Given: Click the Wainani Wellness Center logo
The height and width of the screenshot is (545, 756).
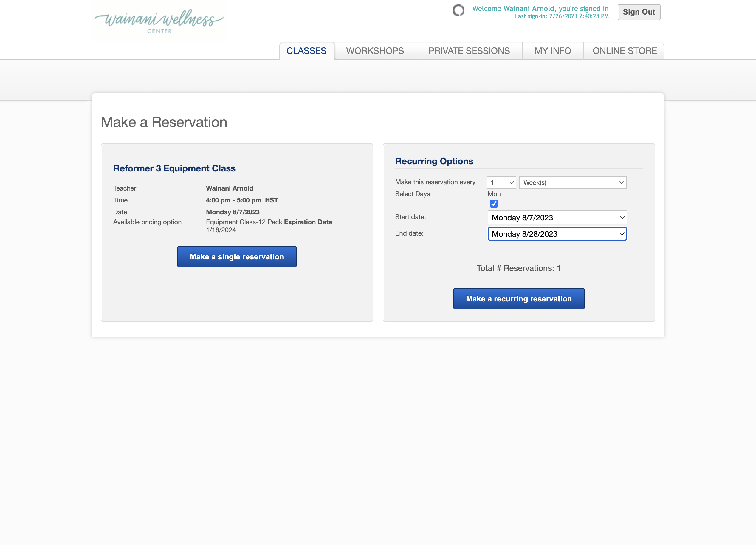Looking at the screenshot, I should click(159, 21).
